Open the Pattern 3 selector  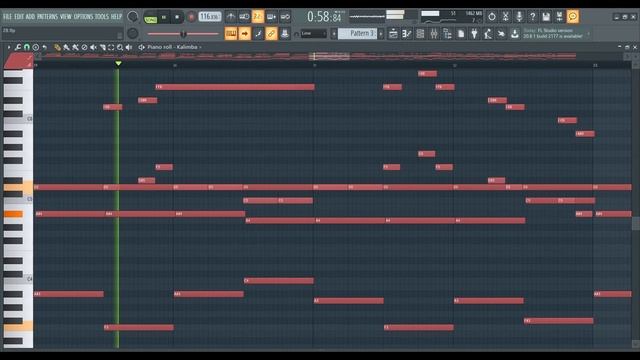[x=358, y=33]
